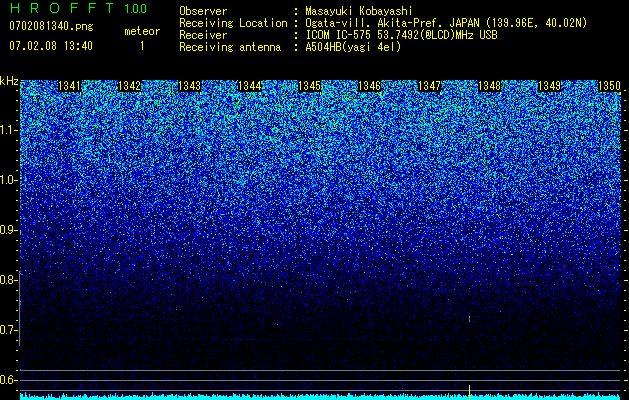Click the Observer field label
The height and width of the screenshot is (400, 629).
click(203, 11)
